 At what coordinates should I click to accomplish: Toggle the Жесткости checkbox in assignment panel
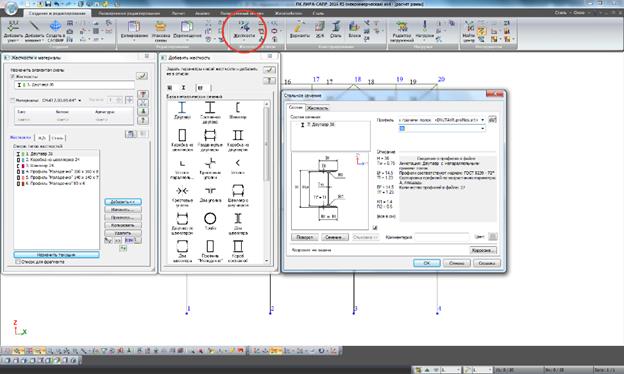click(12, 76)
